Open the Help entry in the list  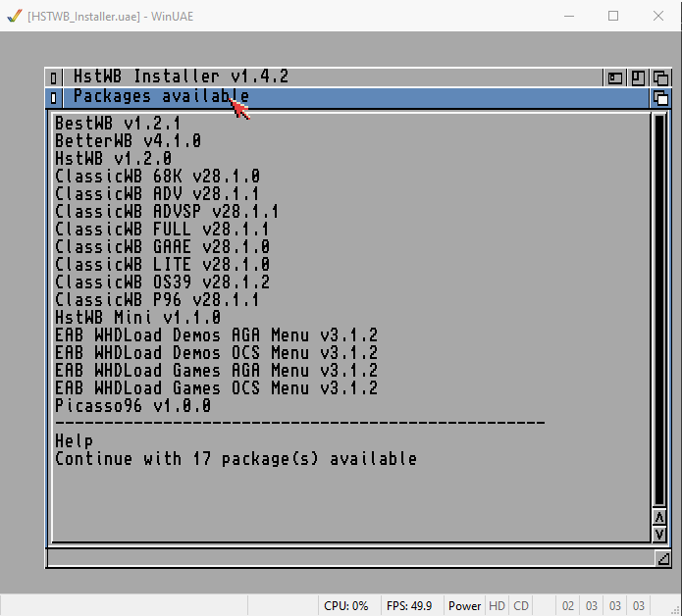(x=74, y=441)
